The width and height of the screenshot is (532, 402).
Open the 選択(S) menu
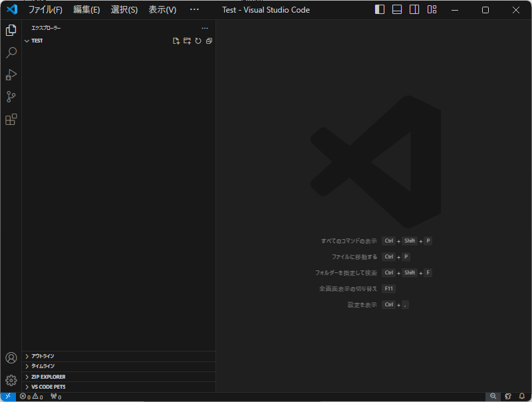pos(124,10)
